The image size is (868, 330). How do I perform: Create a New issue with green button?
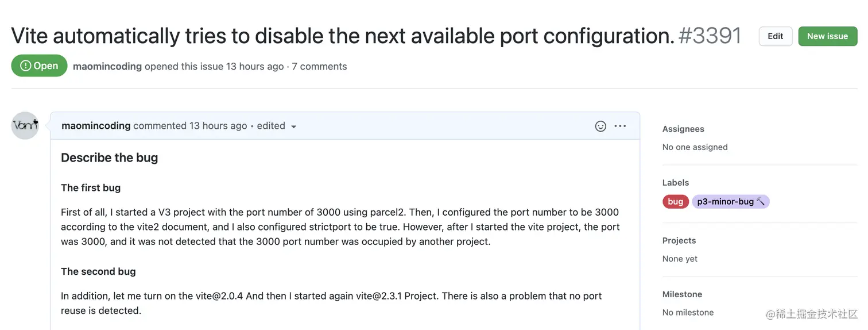[827, 36]
